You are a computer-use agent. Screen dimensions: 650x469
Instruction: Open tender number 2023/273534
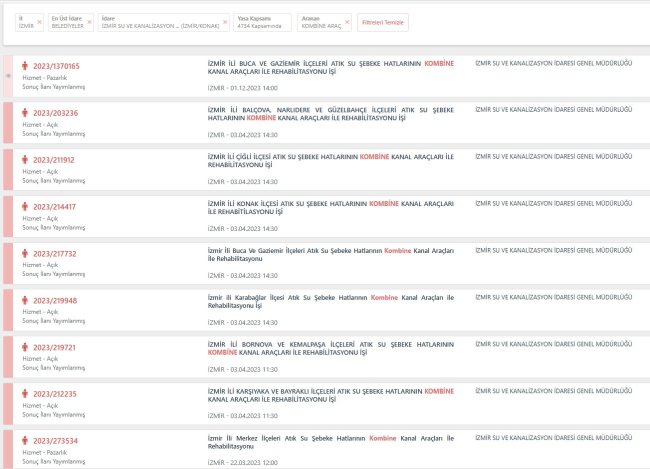[x=55, y=440]
